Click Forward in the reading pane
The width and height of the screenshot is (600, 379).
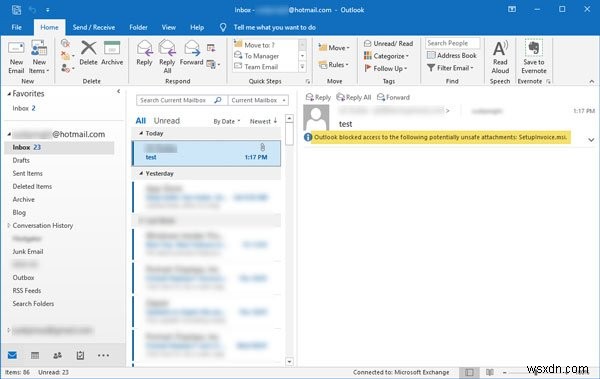coord(393,97)
